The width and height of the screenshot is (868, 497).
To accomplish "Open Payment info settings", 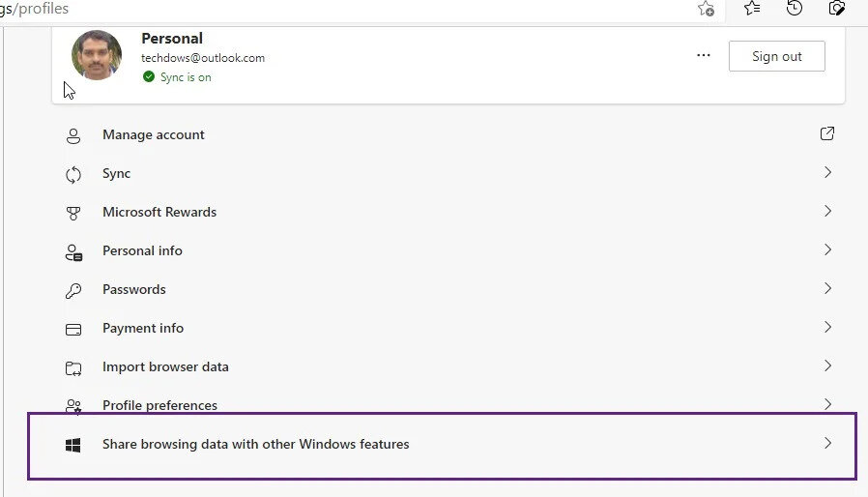I will 448,329.
